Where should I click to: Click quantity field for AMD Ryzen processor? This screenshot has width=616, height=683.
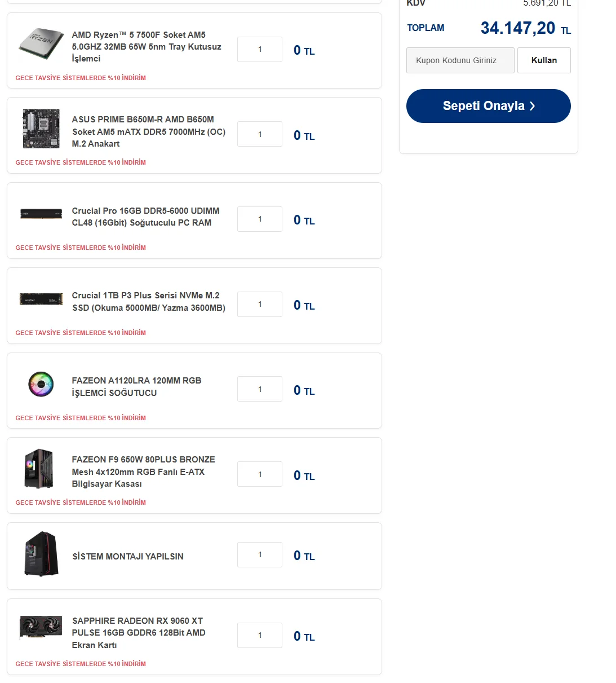[260, 50]
